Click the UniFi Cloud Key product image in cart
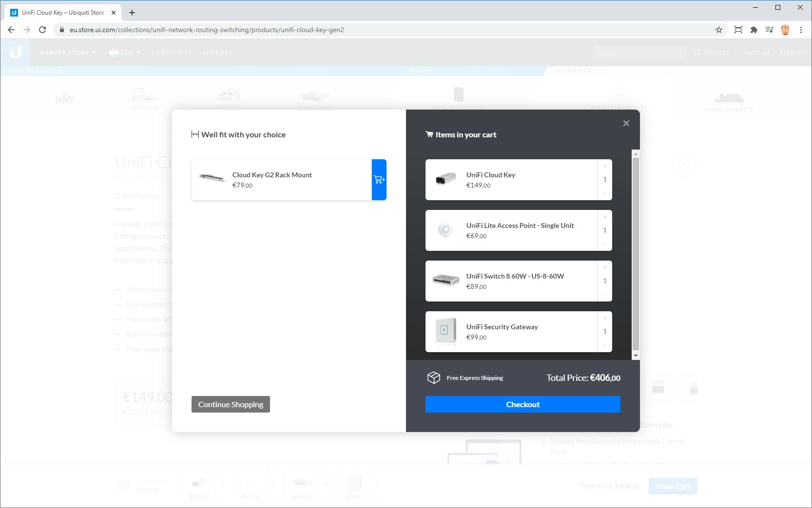Image resolution: width=812 pixels, height=508 pixels. pyautogui.click(x=445, y=179)
